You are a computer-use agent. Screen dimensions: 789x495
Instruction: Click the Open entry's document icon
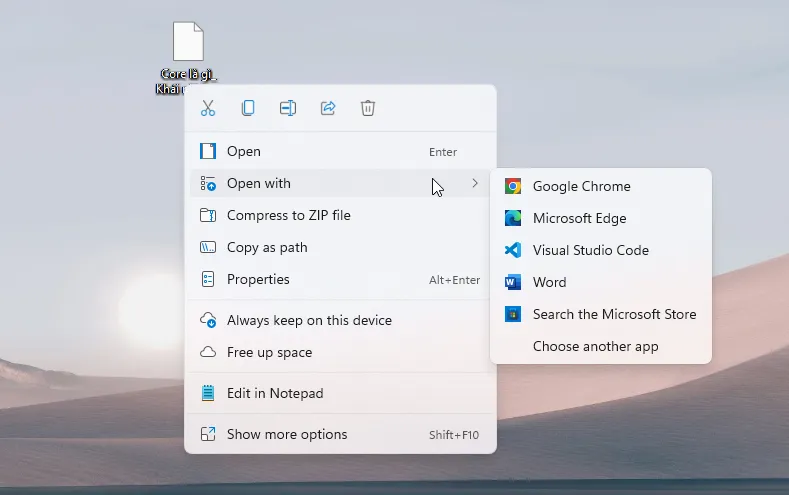click(208, 151)
